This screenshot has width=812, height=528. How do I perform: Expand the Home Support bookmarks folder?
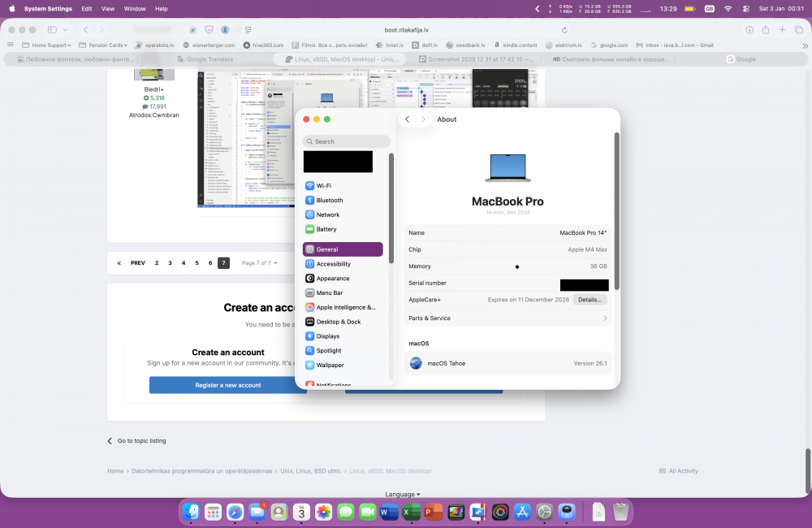[x=46, y=45]
